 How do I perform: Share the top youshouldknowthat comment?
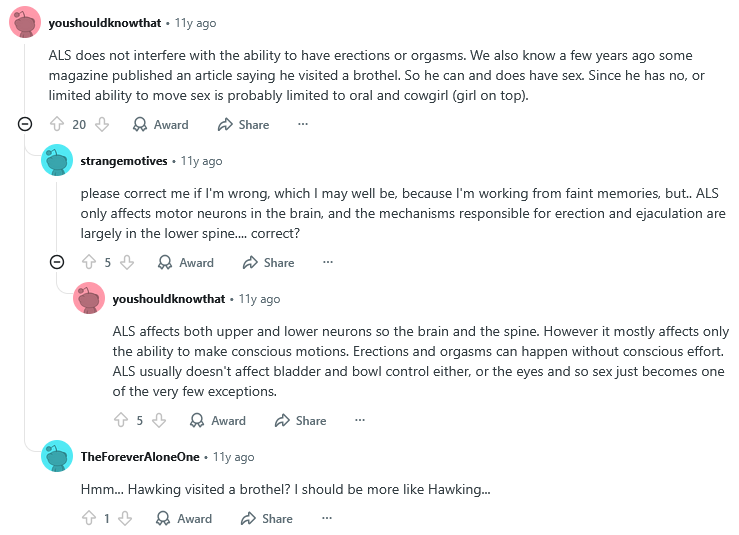243,125
